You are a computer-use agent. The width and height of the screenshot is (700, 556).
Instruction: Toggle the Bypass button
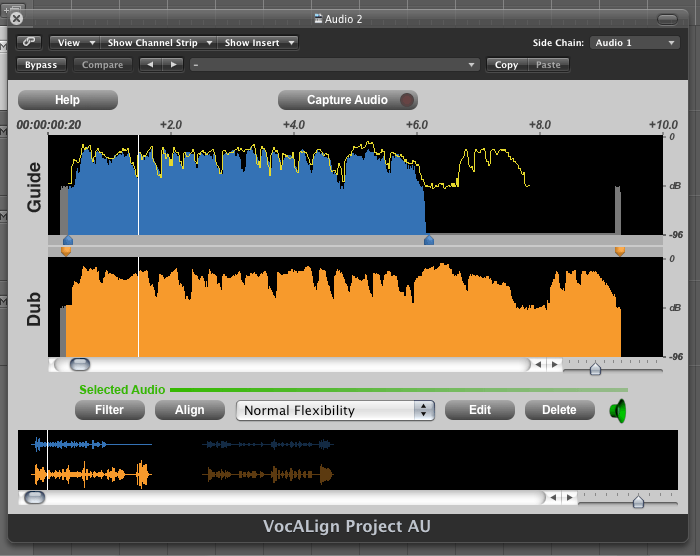[x=41, y=65]
